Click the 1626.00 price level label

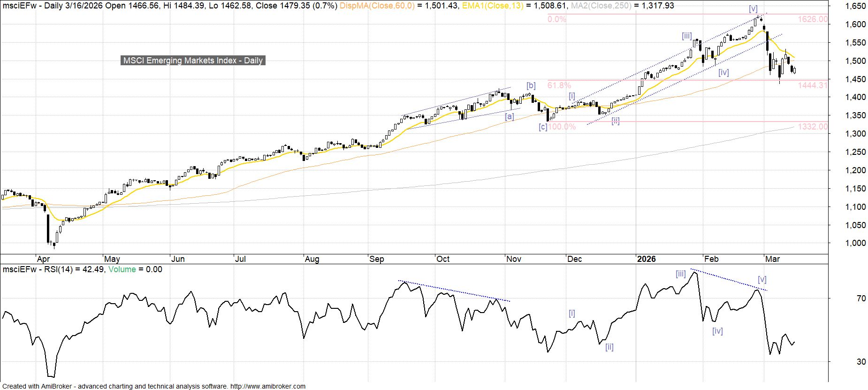(x=813, y=19)
